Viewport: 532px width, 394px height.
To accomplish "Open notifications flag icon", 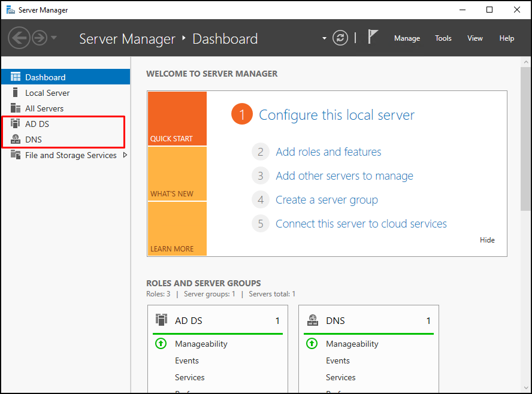I will [x=373, y=37].
